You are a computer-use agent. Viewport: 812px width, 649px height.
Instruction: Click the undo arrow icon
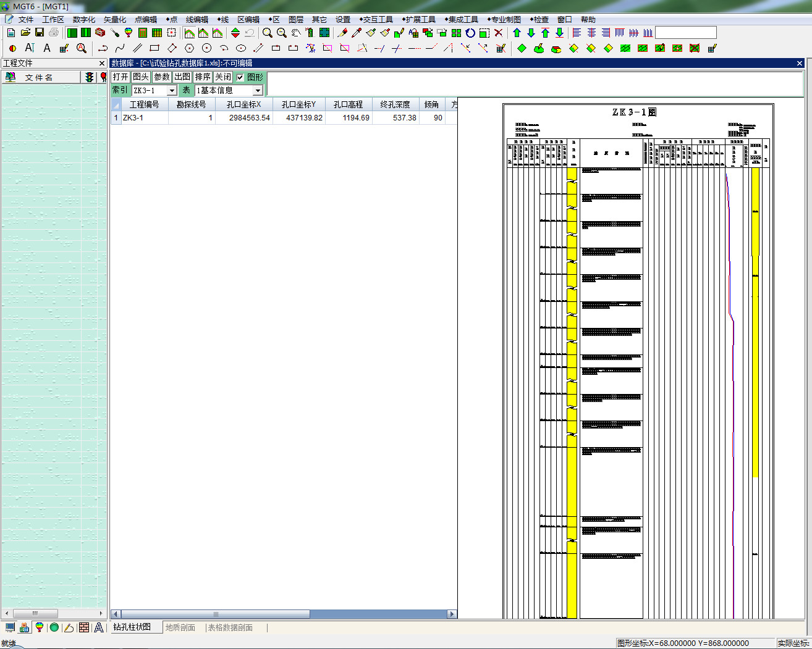pos(250,33)
